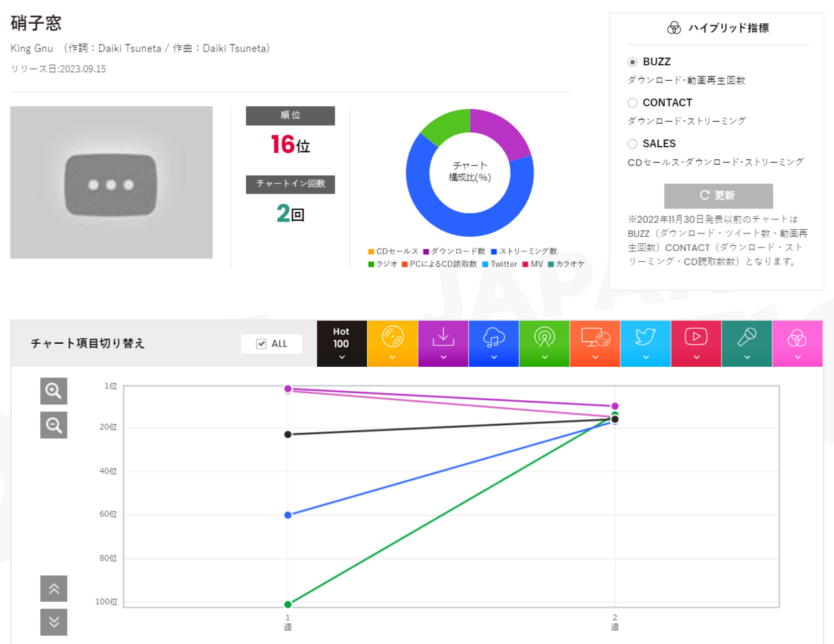The image size is (834, 644).
Task: Click the ハイブリッド指標 heading
Action: click(728, 28)
